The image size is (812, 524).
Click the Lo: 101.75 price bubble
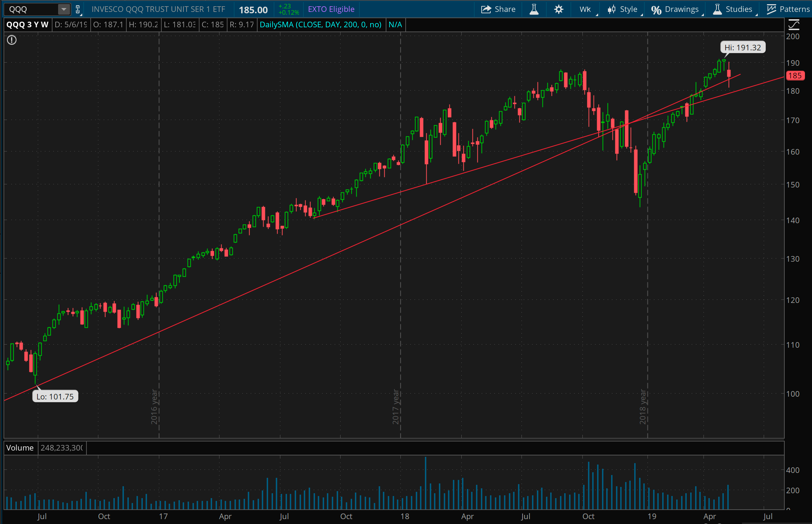[x=55, y=397]
